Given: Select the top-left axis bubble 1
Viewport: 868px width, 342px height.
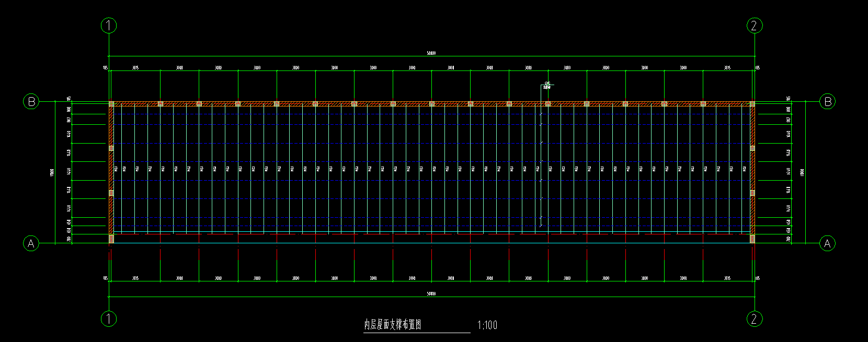Looking at the screenshot, I should click(109, 26).
